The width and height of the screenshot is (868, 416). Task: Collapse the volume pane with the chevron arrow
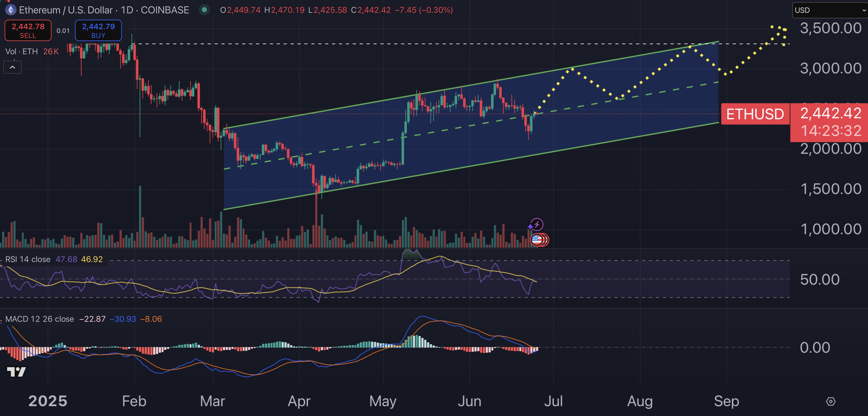pyautogui.click(x=12, y=67)
